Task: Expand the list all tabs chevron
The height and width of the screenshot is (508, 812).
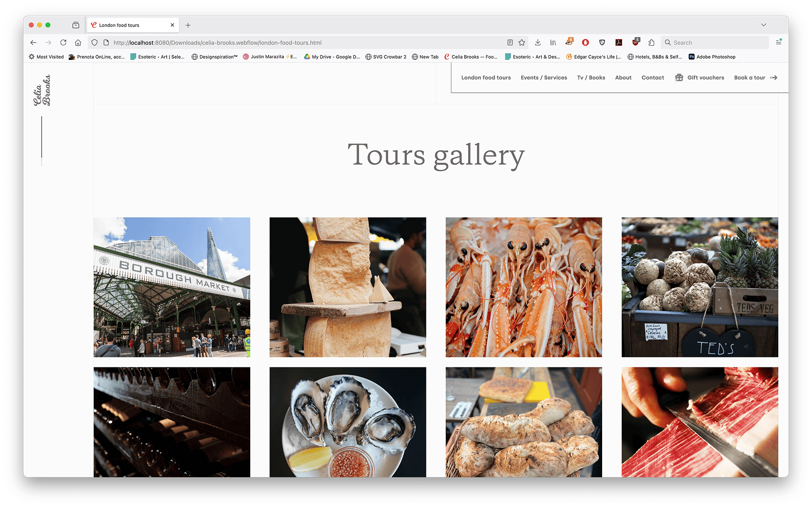Action: pos(764,25)
